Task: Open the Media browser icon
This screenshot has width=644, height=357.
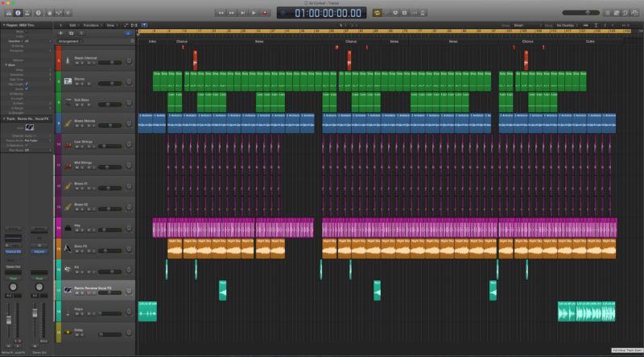Action: [x=635, y=13]
